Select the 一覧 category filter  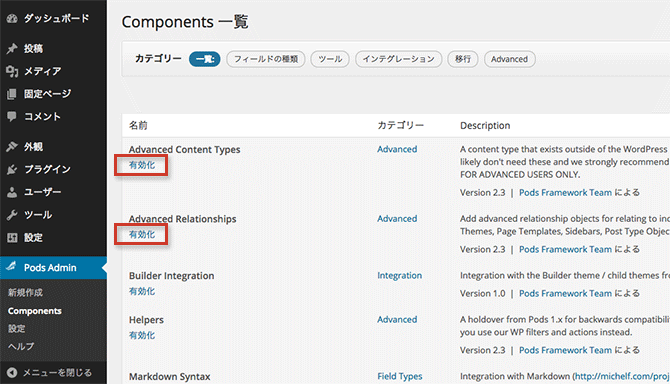205,59
